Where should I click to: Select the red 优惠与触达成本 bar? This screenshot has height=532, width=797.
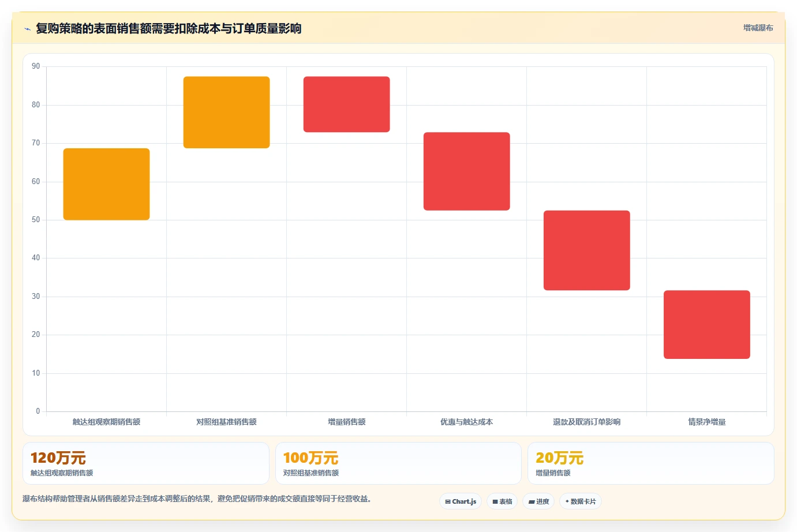[466, 171]
